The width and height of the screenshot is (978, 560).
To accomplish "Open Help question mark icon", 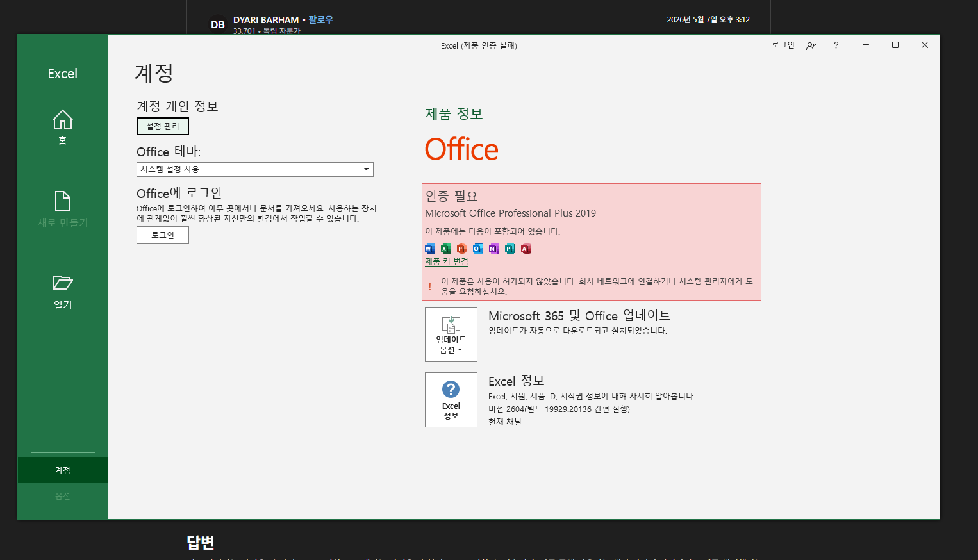I will [x=836, y=45].
